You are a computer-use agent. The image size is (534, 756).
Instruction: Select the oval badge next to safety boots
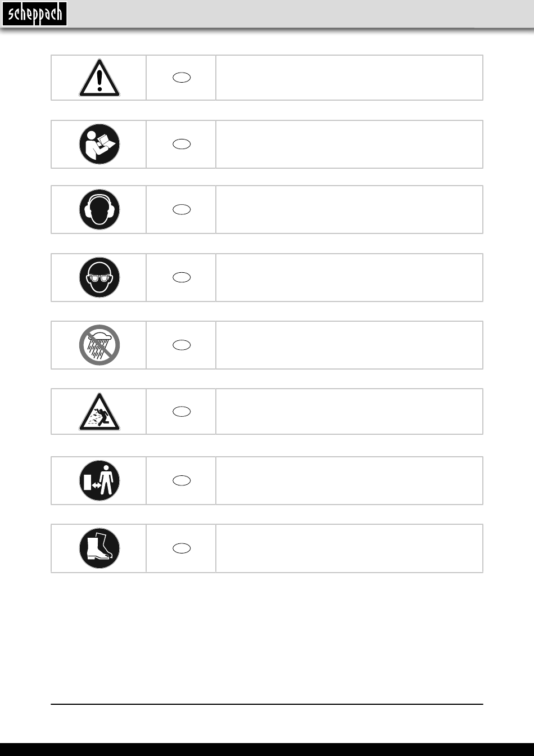click(x=182, y=548)
